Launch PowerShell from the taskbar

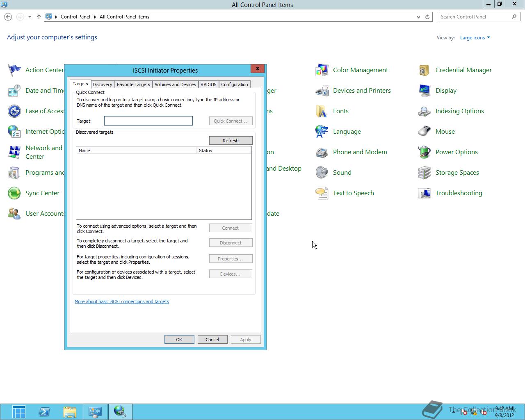coord(44,412)
